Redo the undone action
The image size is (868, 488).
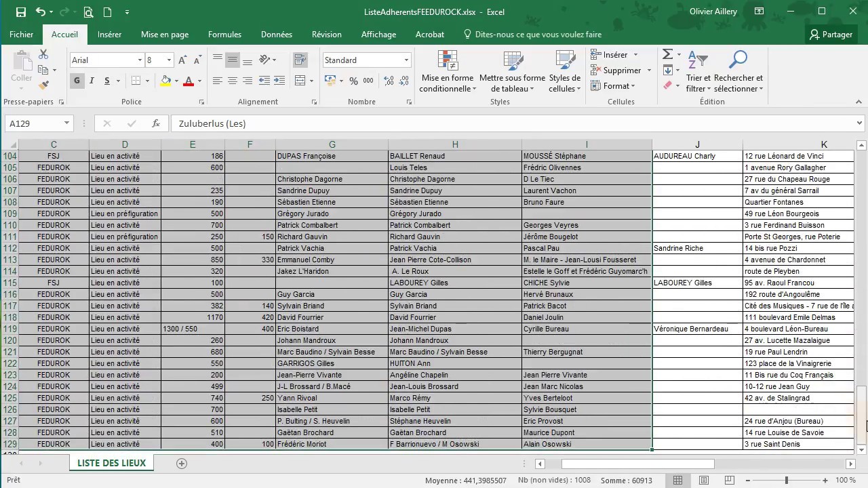pos(64,12)
